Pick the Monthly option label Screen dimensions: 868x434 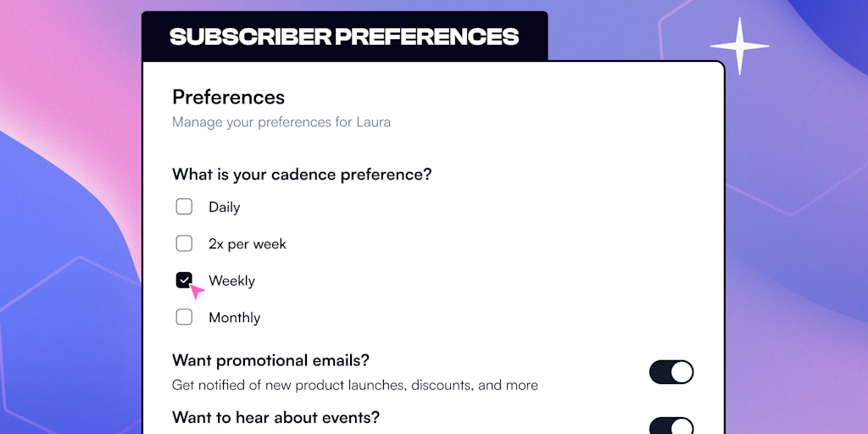[234, 318]
